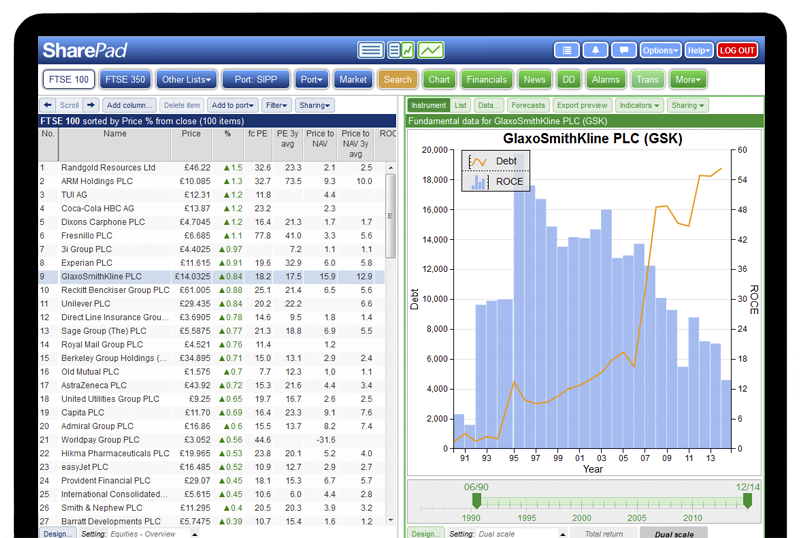The height and width of the screenshot is (538, 800).
Task: Open alarm bell notifications
Action: click(596, 50)
